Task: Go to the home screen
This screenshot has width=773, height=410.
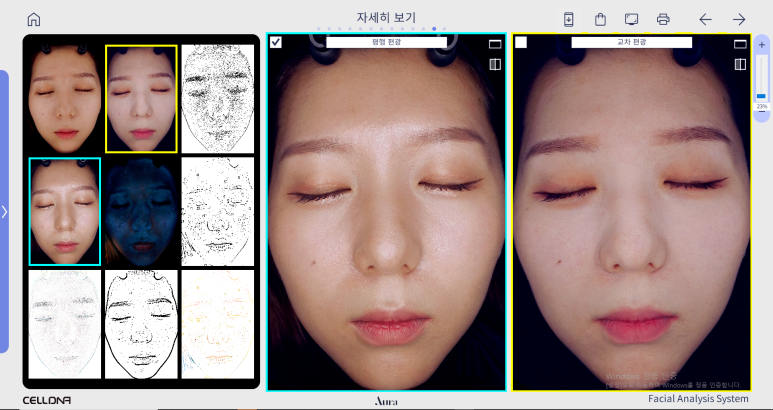Action: (x=34, y=20)
